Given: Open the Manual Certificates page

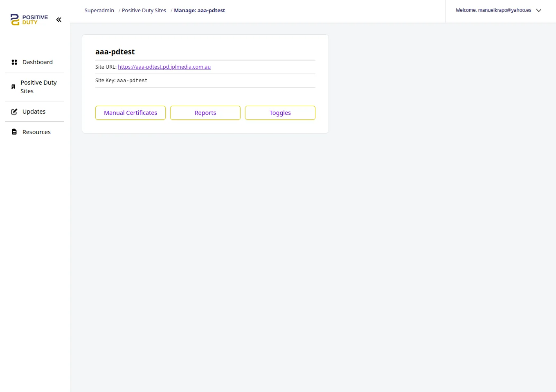Looking at the screenshot, I should click(131, 112).
